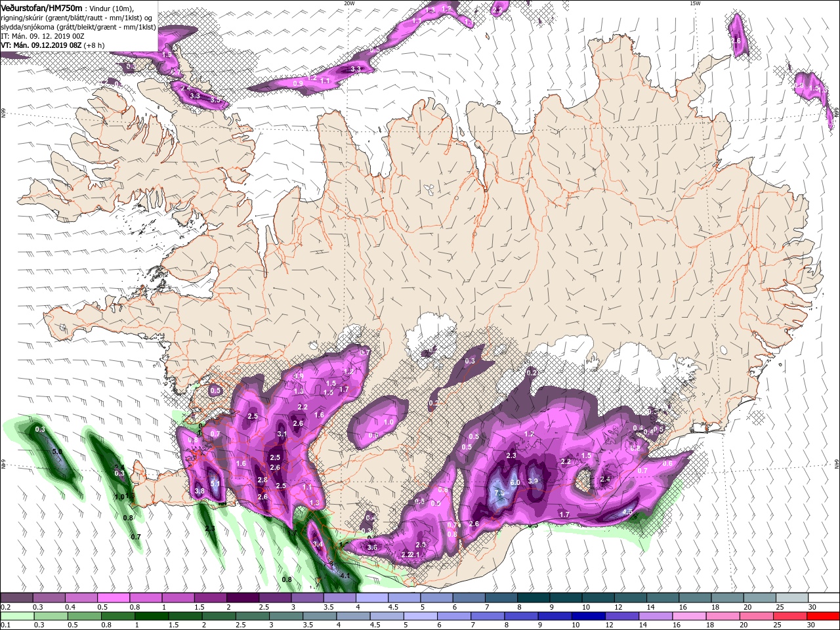Click the '0.2' label at the purple scale start

click(x=6, y=606)
